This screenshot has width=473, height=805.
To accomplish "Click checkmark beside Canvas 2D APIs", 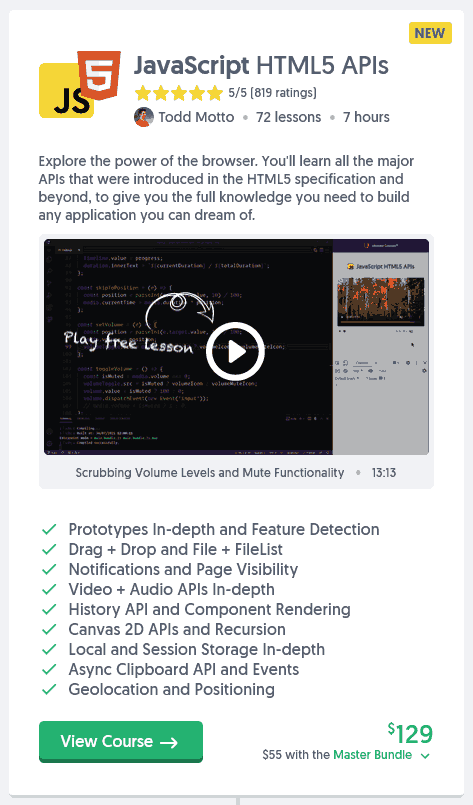I will pos(49,629).
